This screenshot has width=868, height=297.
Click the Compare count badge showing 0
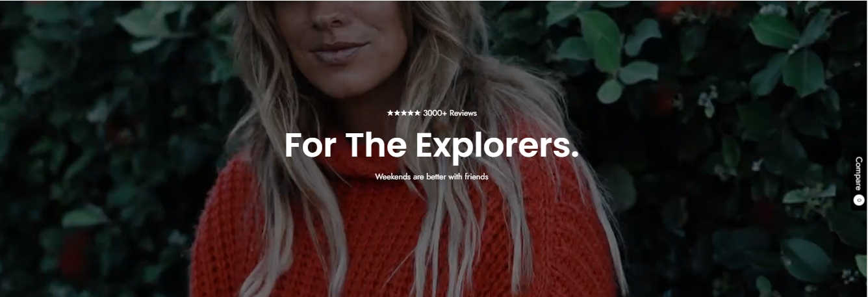coord(859,201)
